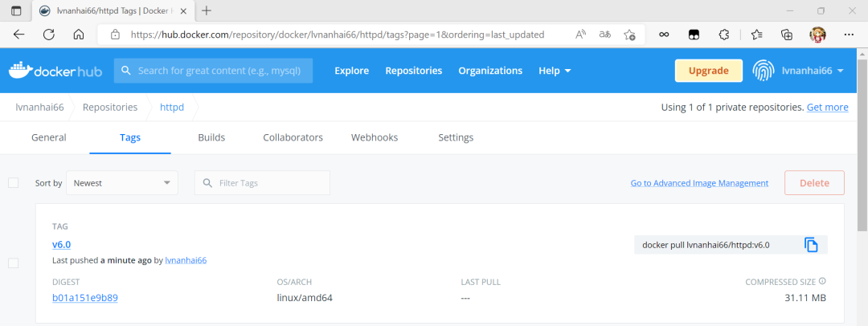The image size is (868, 326).
Task: Click the lvnanhai66 breadcrumb
Action: point(40,108)
